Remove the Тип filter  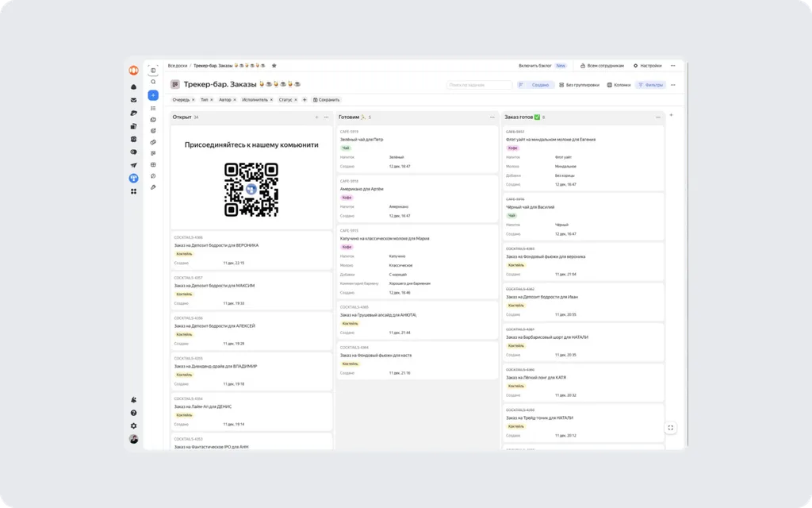click(x=211, y=99)
